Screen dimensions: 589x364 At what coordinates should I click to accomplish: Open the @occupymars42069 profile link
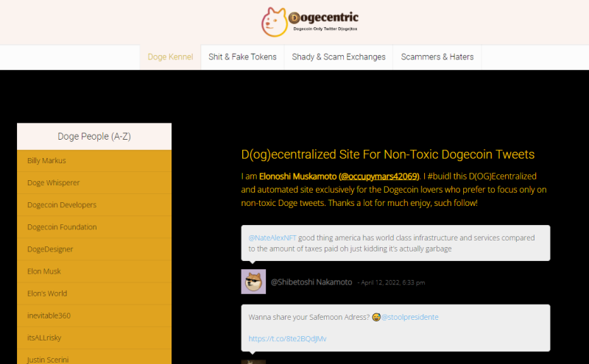[379, 176]
